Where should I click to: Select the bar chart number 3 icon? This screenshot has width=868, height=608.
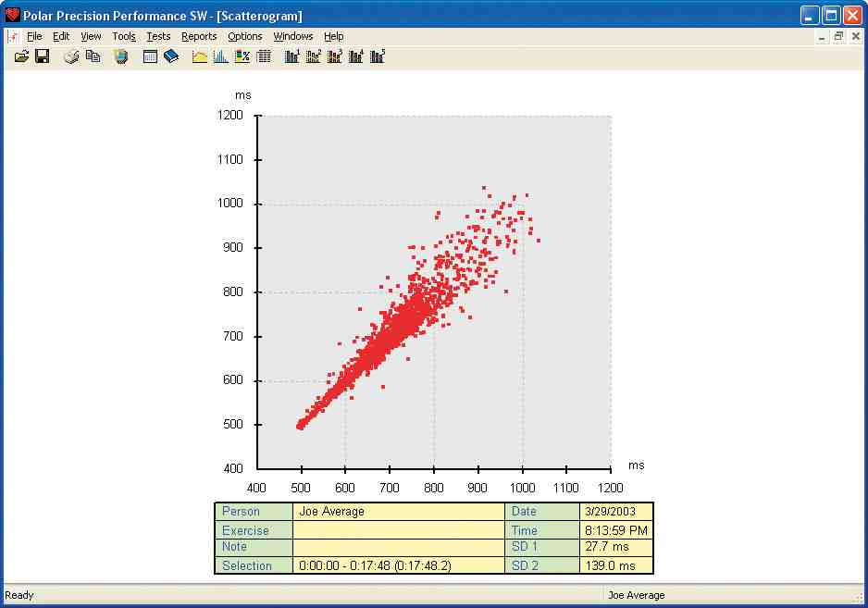(335, 57)
